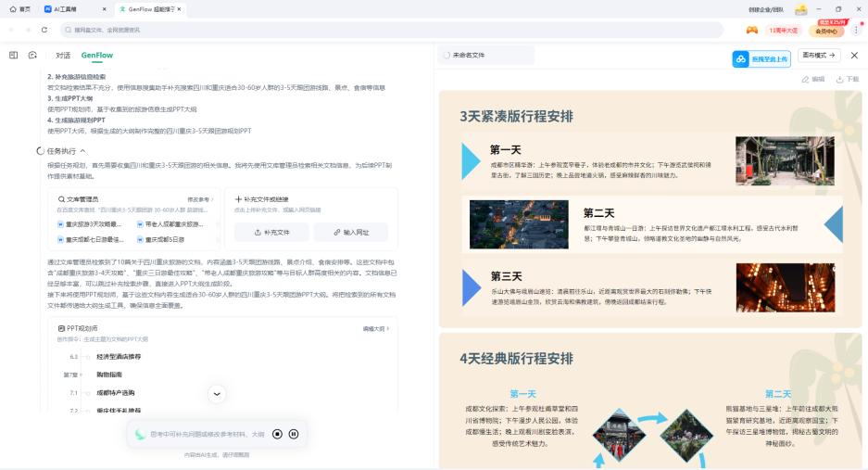The height and width of the screenshot is (470, 868).
Task: Click the blue 第二天 heading on 4-day slide
Action: point(778,394)
